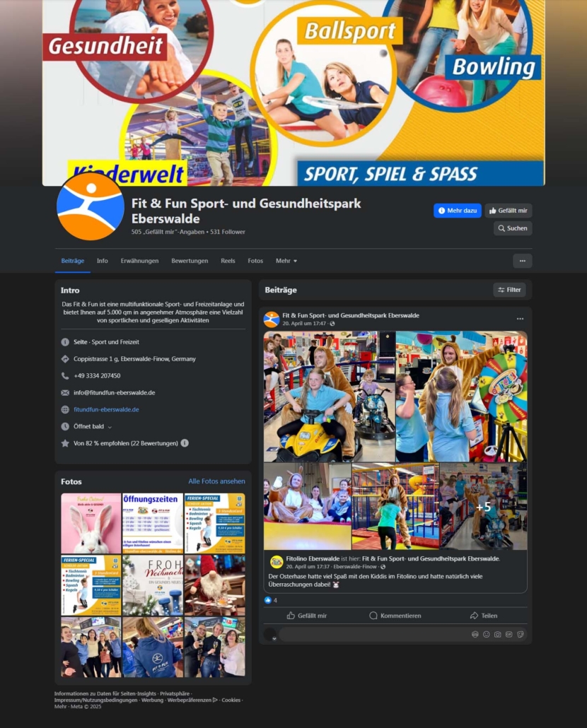The image size is (587, 728).
Task: Open Impressum/Nutzungsbedingungen footer link
Action: tap(95, 700)
